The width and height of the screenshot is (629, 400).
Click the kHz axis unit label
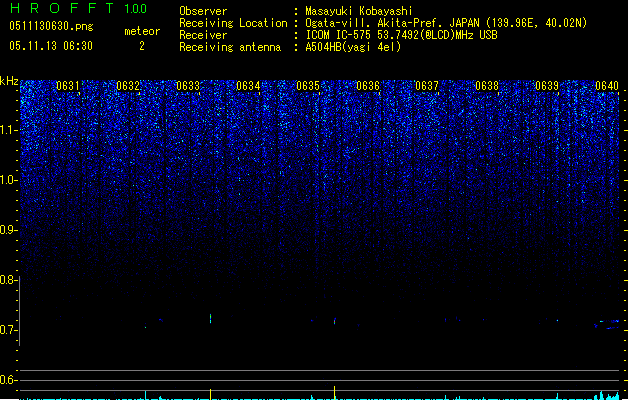[9, 81]
